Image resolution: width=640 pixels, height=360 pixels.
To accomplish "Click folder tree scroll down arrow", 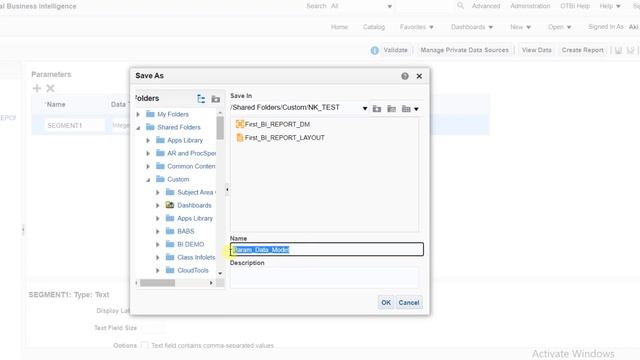I will tap(220, 273).
